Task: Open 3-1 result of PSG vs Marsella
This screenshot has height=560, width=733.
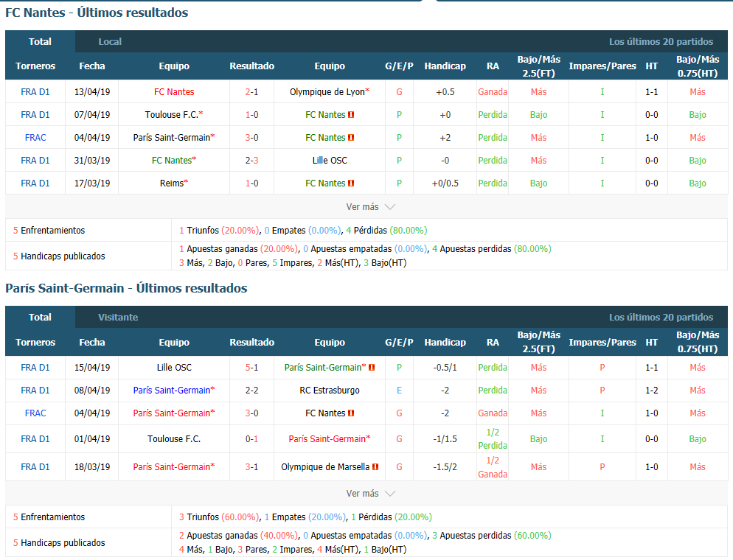Action: [251, 467]
